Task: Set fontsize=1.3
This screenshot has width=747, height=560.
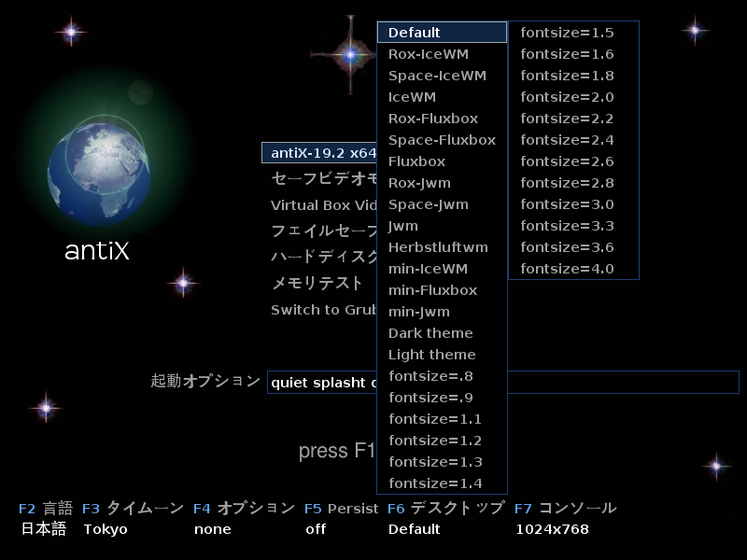Action: click(x=442, y=461)
